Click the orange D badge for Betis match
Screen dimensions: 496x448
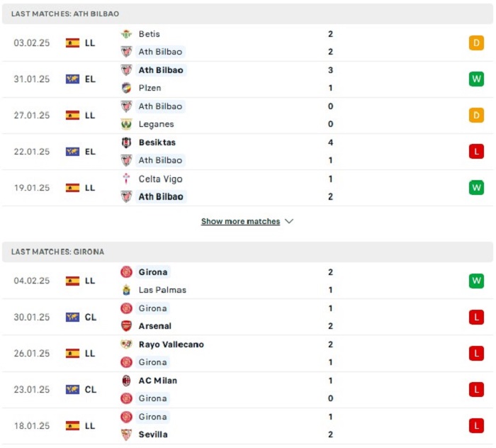(x=476, y=43)
